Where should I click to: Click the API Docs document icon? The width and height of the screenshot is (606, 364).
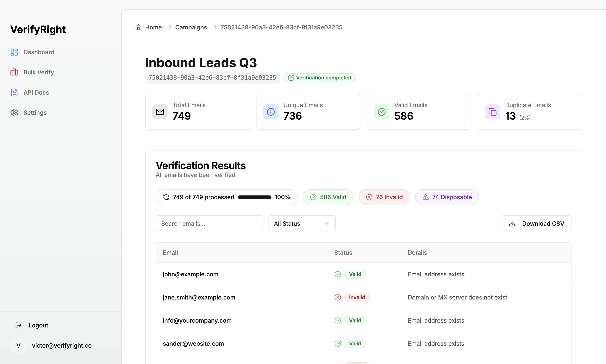pyautogui.click(x=14, y=92)
